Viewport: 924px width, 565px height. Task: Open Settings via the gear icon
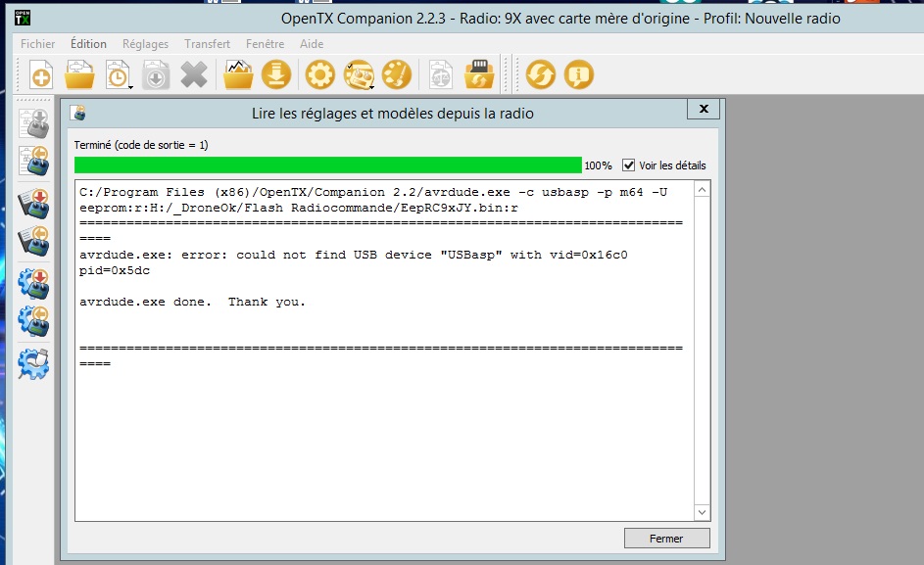click(x=320, y=74)
